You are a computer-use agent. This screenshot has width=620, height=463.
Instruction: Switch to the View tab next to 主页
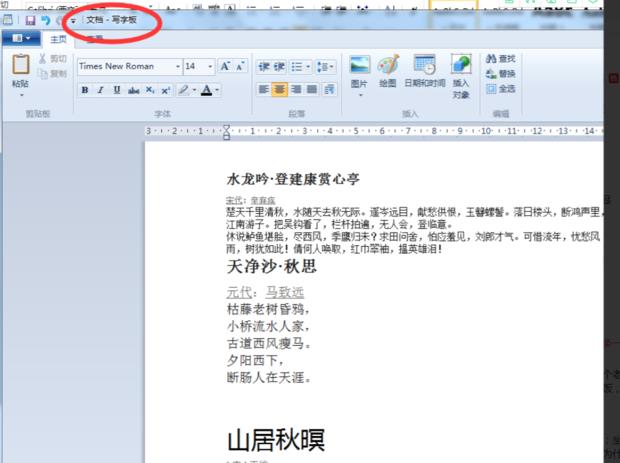click(95, 39)
